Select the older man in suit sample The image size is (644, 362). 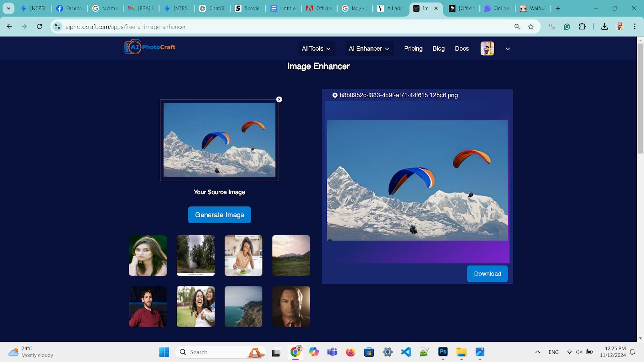(291, 306)
